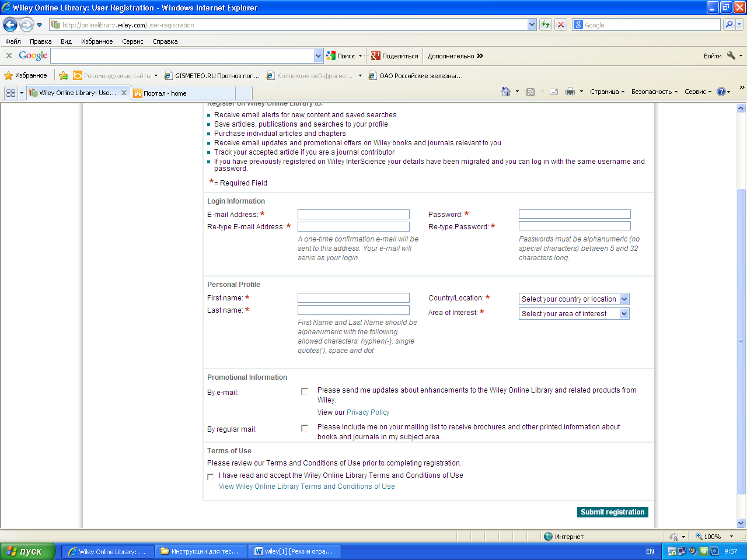Open the recent pages dropdown arrow
Viewport: 747px width, 560px height.
(x=39, y=25)
